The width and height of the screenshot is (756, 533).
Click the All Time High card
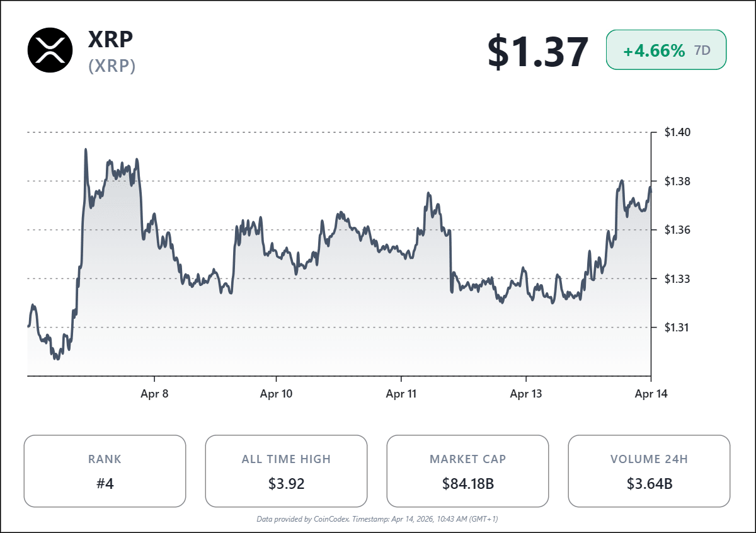click(x=286, y=471)
